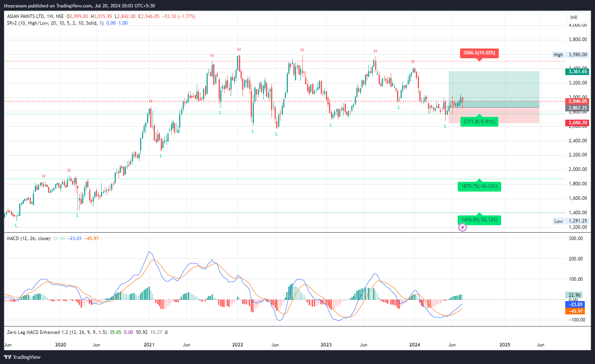Click the red 2,946.05 last price tag on the axis
The width and height of the screenshot is (595, 364).
[x=578, y=101]
